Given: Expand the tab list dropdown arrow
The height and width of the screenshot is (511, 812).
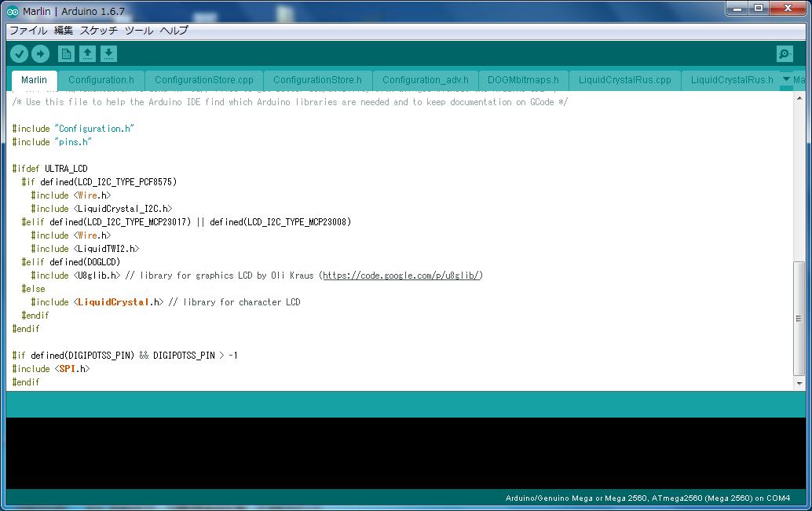Looking at the screenshot, I should [x=786, y=79].
